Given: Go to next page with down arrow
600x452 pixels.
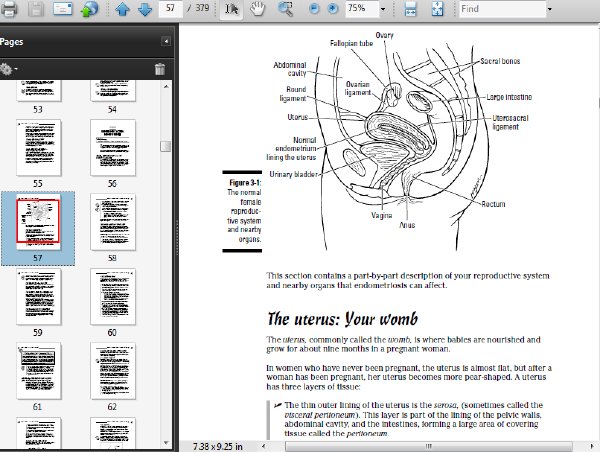Looking at the screenshot, I should click(145, 9).
